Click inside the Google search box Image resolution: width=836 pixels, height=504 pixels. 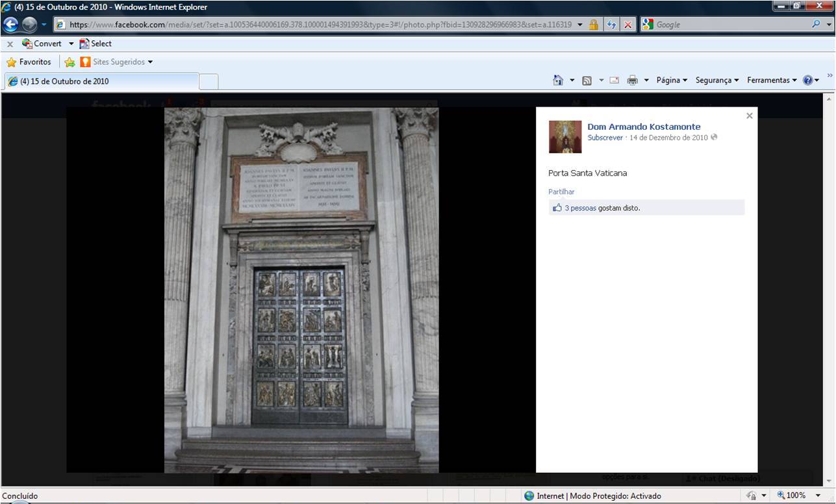click(x=728, y=25)
